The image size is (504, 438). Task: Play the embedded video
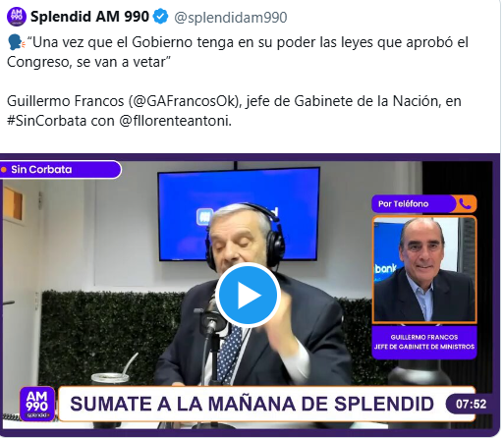tap(248, 296)
